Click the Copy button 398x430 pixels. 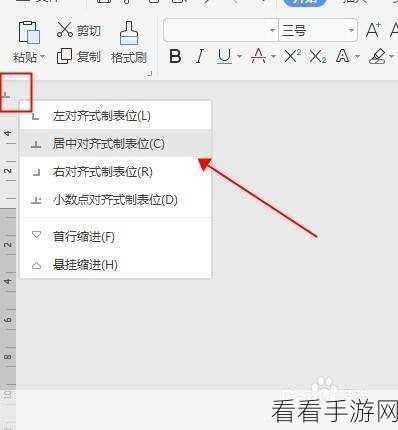tap(78, 56)
